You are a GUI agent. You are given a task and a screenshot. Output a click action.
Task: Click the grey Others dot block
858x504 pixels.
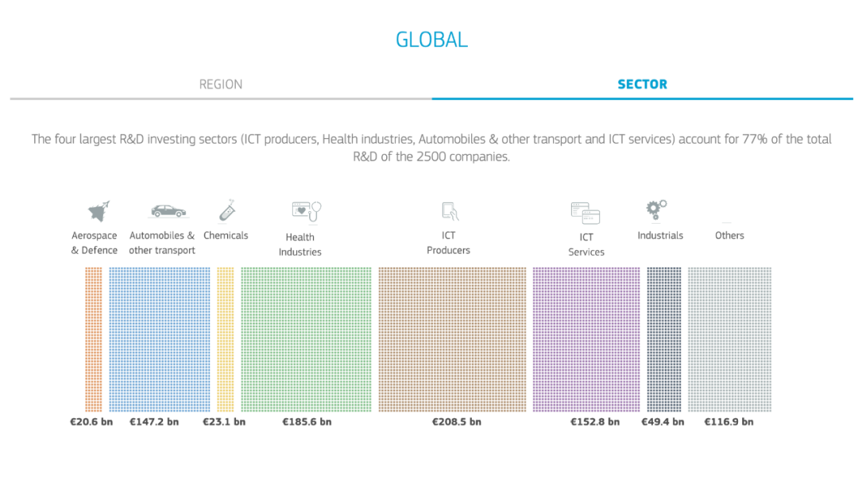(x=729, y=339)
